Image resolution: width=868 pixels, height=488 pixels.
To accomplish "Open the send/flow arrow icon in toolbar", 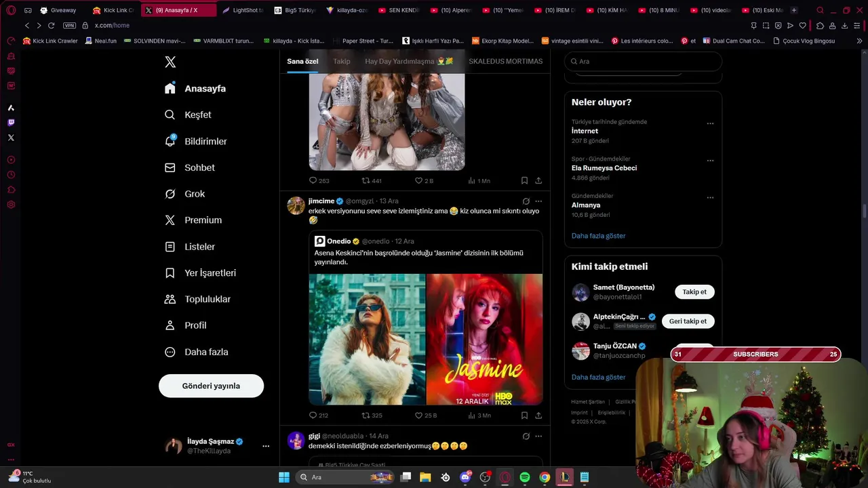I will pyautogui.click(x=790, y=25).
